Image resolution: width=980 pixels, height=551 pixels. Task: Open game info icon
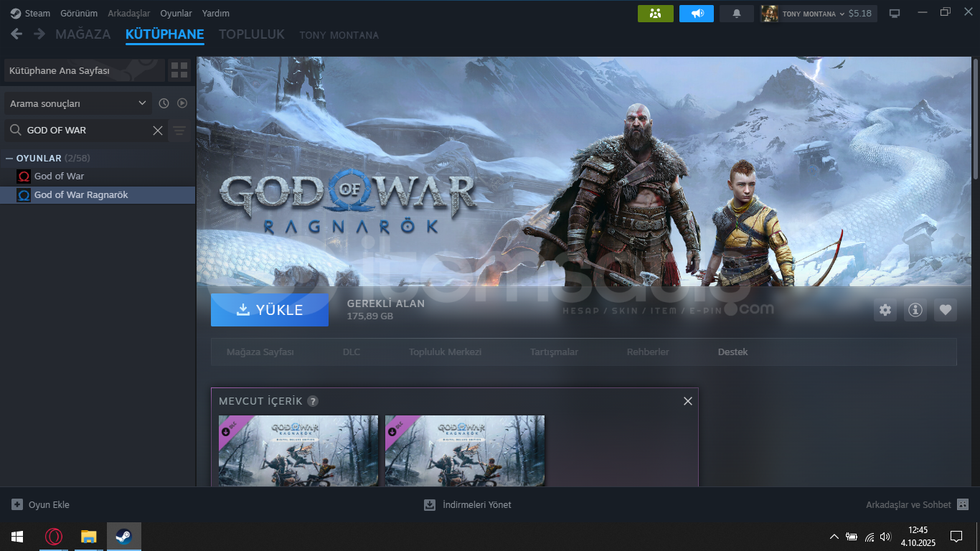[915, 310]
